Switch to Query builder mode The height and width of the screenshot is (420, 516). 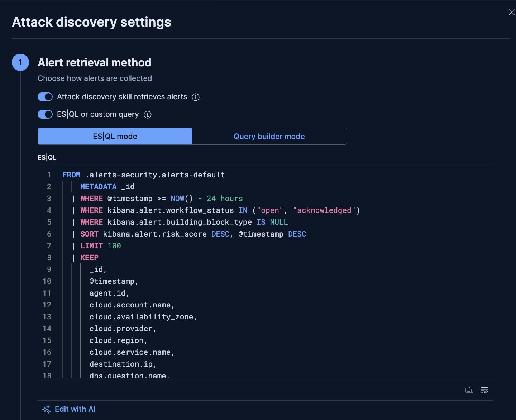click(269, 136)
